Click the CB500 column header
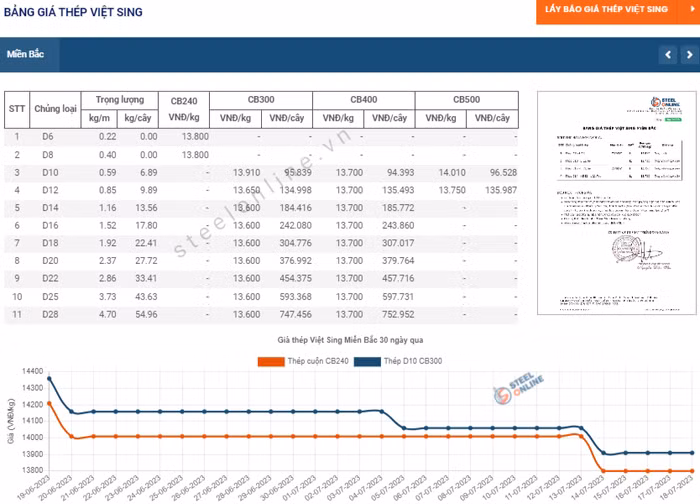Image resolution: width=700 pixels, height=504 pixels. pyautogui.click(x=467, y=100)
